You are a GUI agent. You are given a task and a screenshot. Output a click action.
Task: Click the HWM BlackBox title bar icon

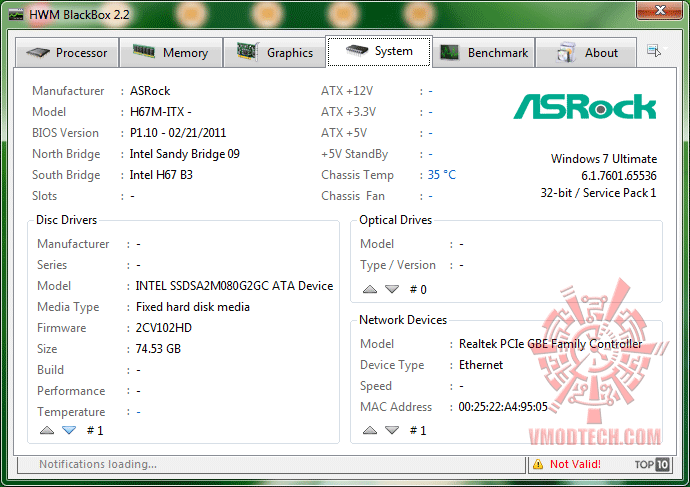click(16, 15)
